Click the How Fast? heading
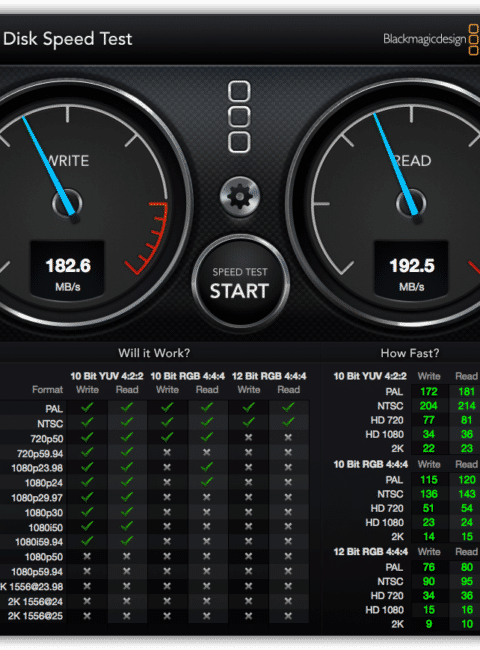 [x=410, y=353]
